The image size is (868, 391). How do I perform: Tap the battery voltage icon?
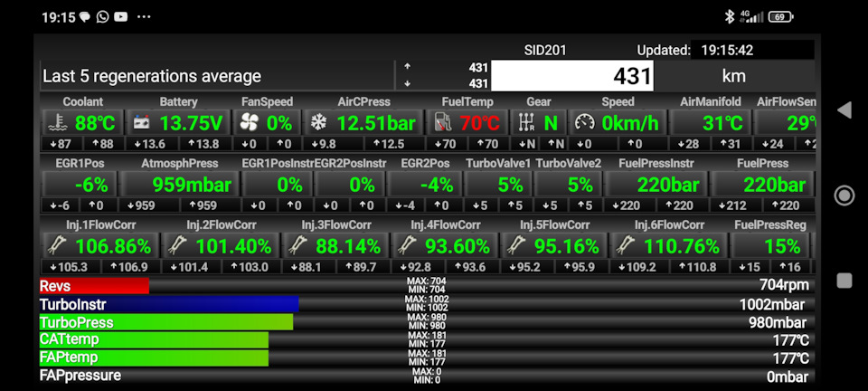(142, 123)
